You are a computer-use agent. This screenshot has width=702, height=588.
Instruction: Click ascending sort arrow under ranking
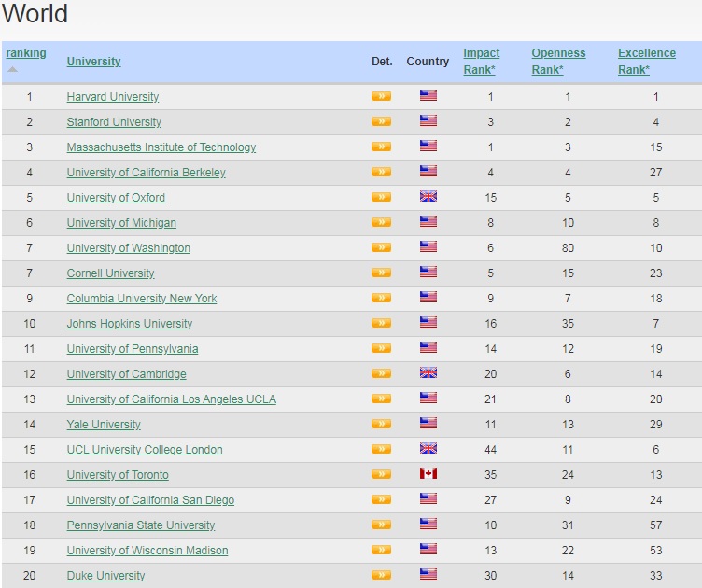pyautogui.click(x=12, y=69)
